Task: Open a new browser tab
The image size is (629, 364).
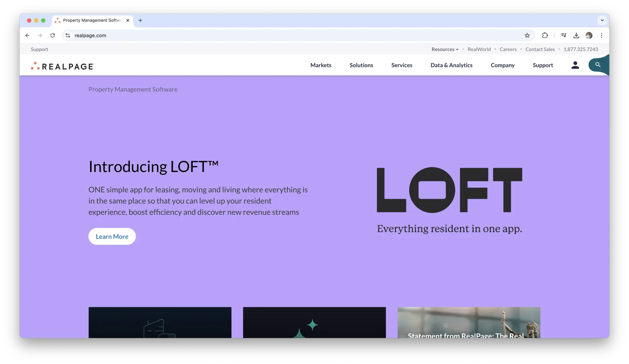Action: pyautogui.click(x=140, y=20)
